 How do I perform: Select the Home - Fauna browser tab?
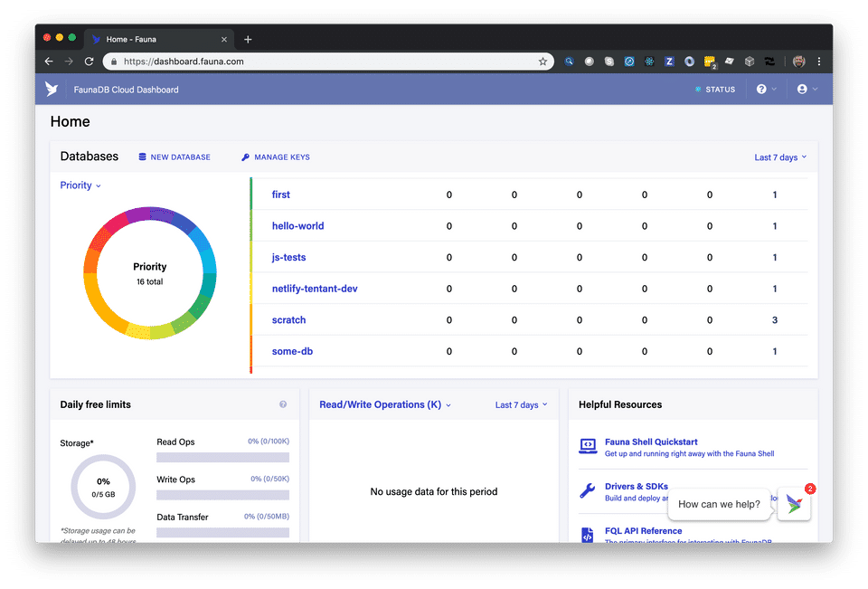pyautogui.click(x=161, y=39)
